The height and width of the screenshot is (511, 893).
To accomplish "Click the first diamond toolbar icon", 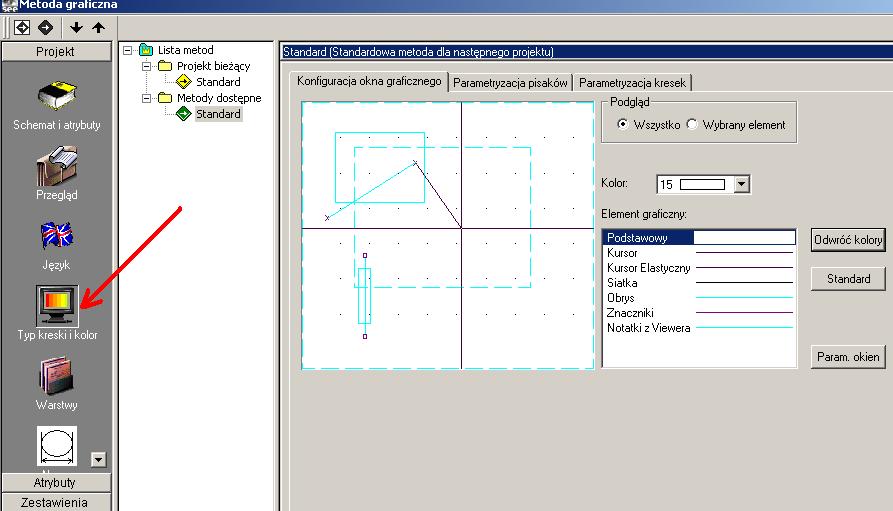I will pyautogui.click(x=22, y=27).
